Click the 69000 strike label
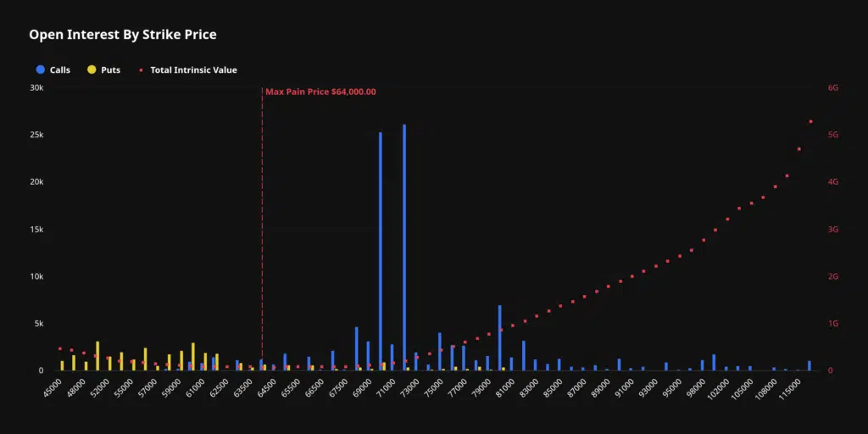868x434 pixels. (x=363, y=387)
